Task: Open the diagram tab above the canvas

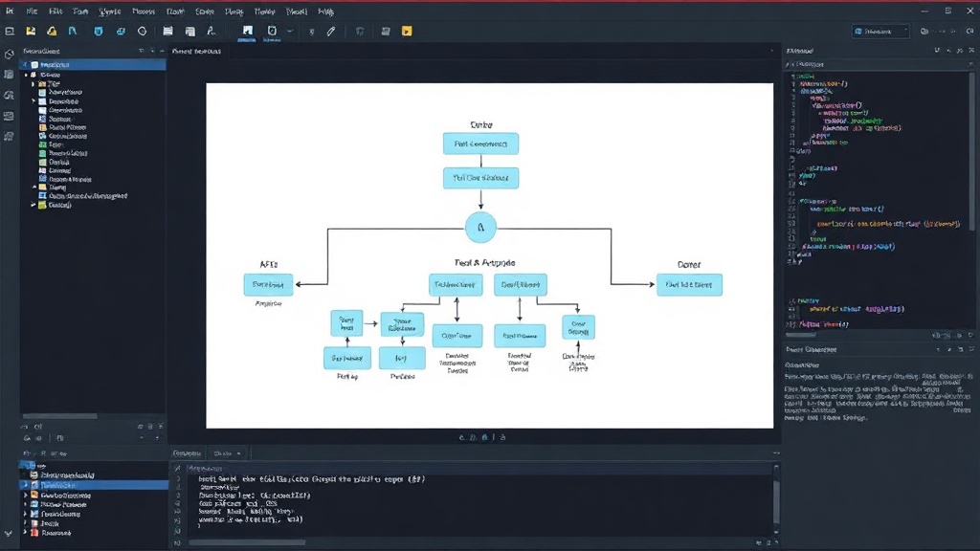Action: point(196,52)
